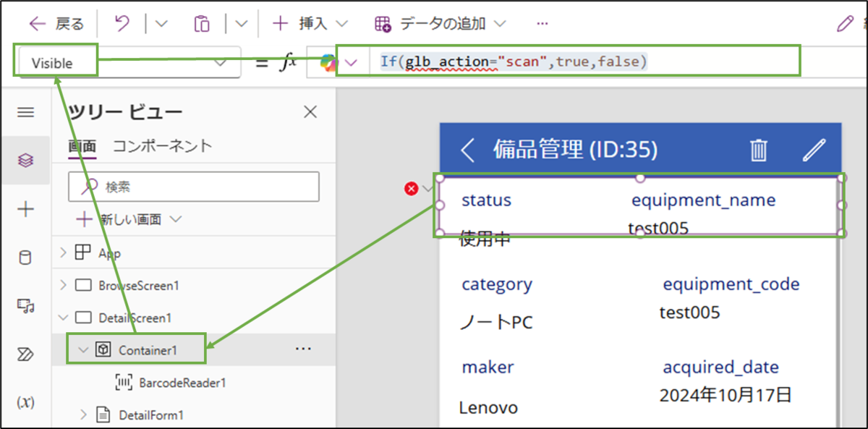Click the category field label

497,284
